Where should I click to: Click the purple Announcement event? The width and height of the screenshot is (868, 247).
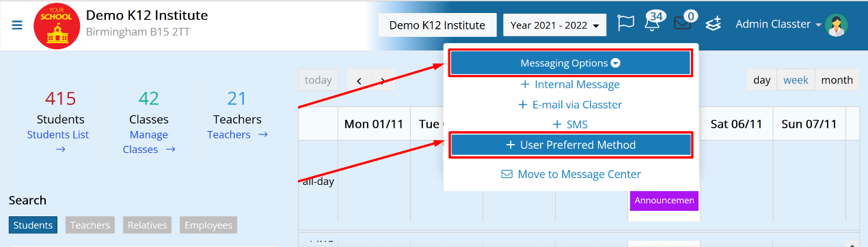click(664, 201)
